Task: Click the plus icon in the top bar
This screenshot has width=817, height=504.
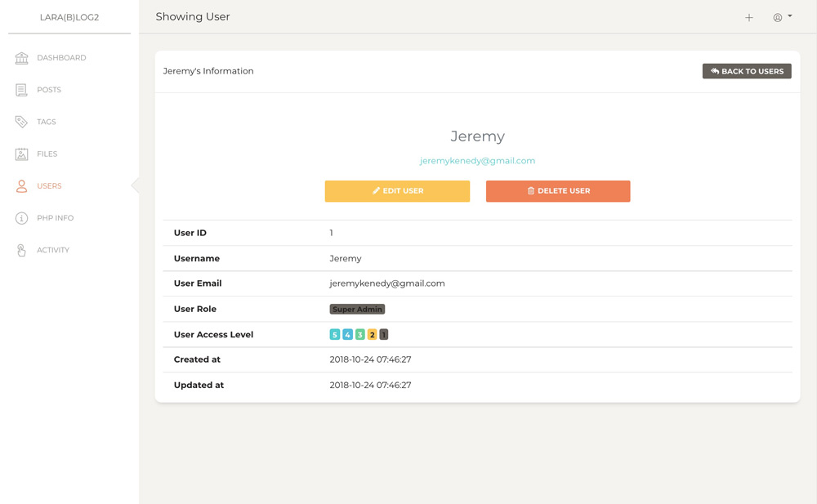Action: click(x=749, y=16)
